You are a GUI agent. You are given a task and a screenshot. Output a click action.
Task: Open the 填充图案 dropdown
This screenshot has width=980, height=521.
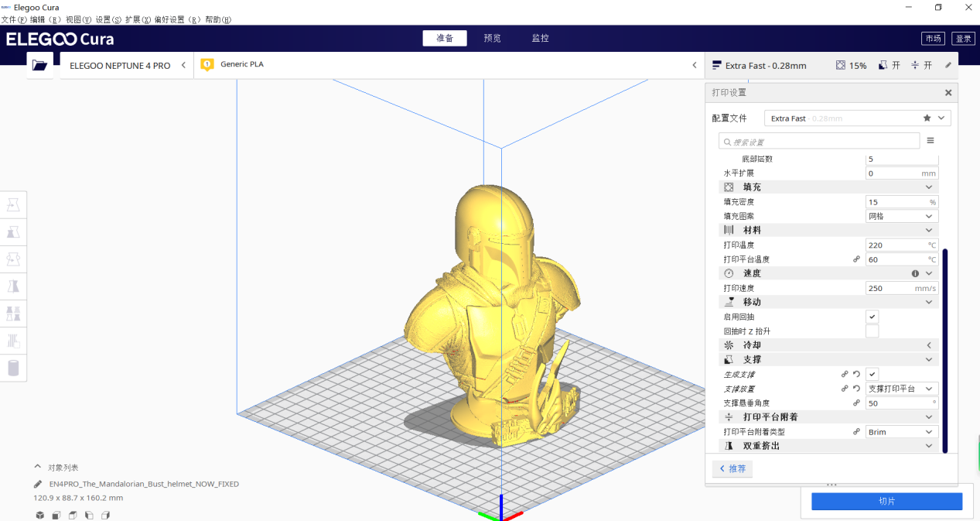(902, 216)
